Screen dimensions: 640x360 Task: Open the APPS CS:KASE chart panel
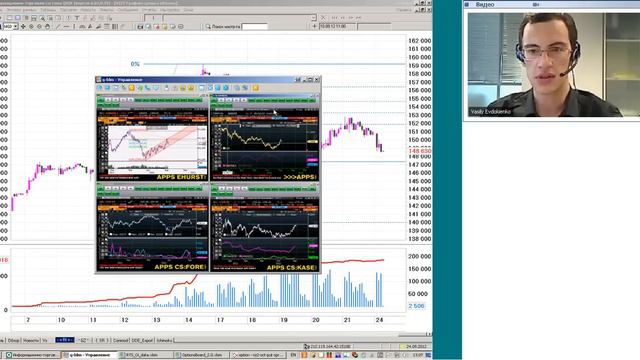[x=264, y=227]
